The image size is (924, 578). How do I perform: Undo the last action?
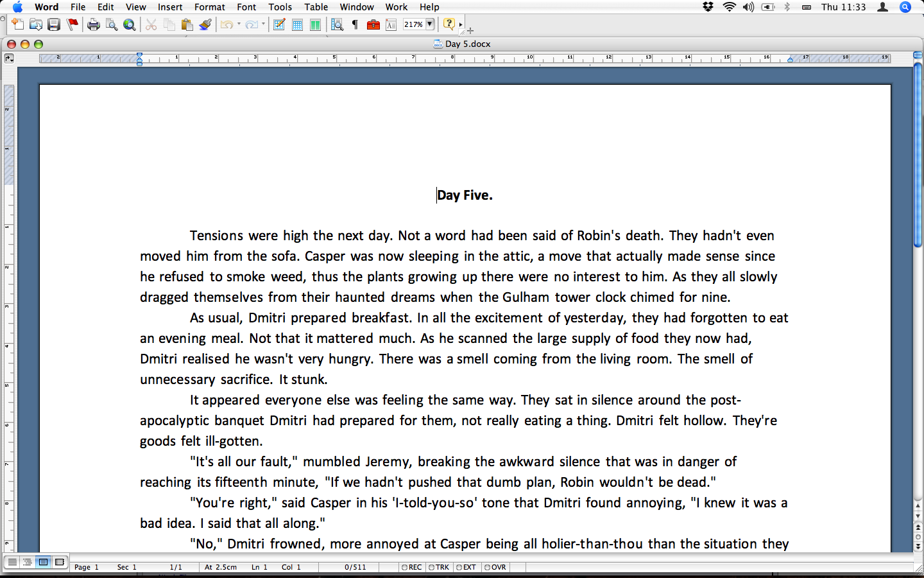(x=227, y=24)
